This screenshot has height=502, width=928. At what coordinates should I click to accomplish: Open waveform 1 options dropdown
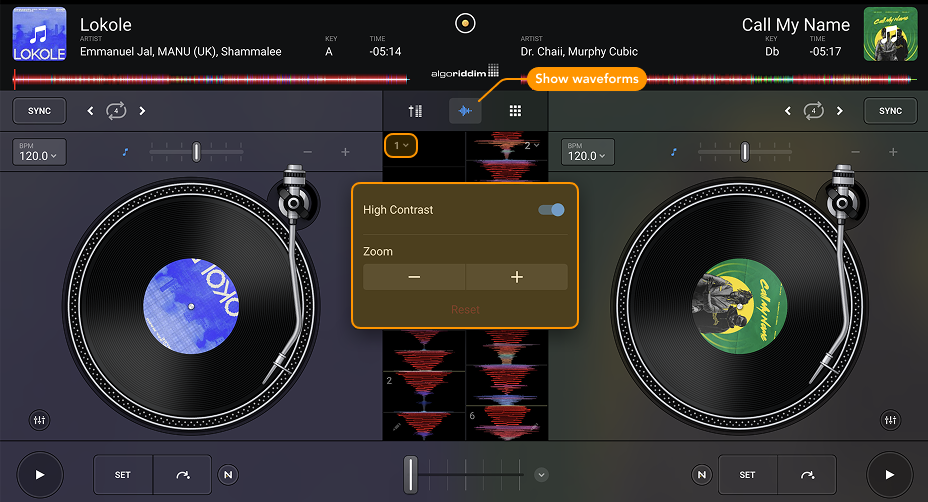(x=401, y=146)
